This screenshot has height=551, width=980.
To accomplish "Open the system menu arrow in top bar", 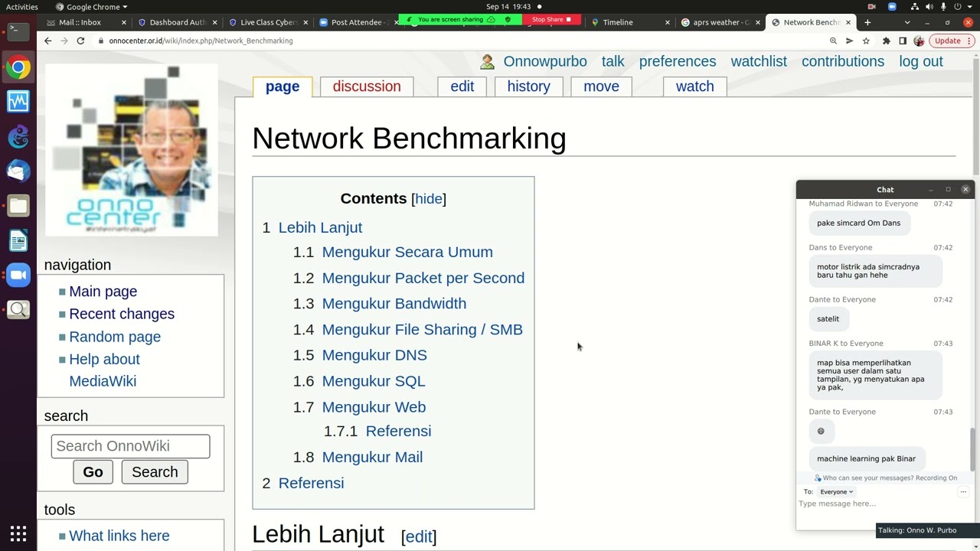I will [969, 7].
